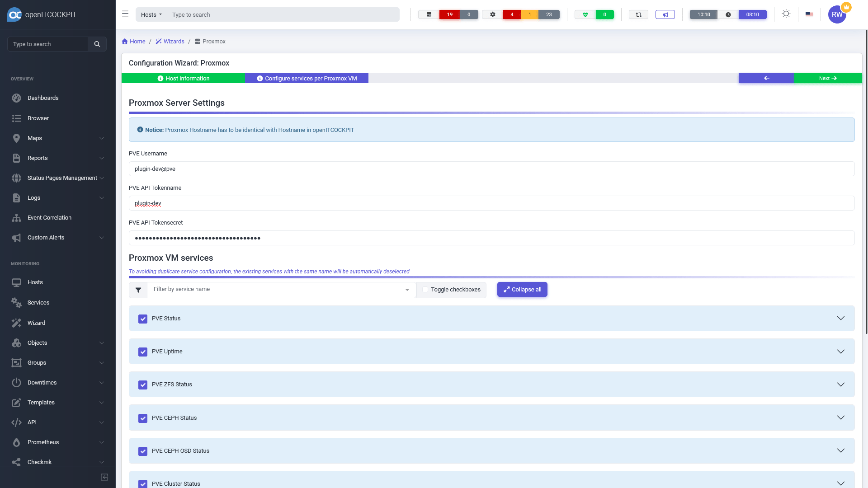The image size is (868, 488).
Task: Click the openITCOCKPIT logo
Action: (x=42, y=14)
